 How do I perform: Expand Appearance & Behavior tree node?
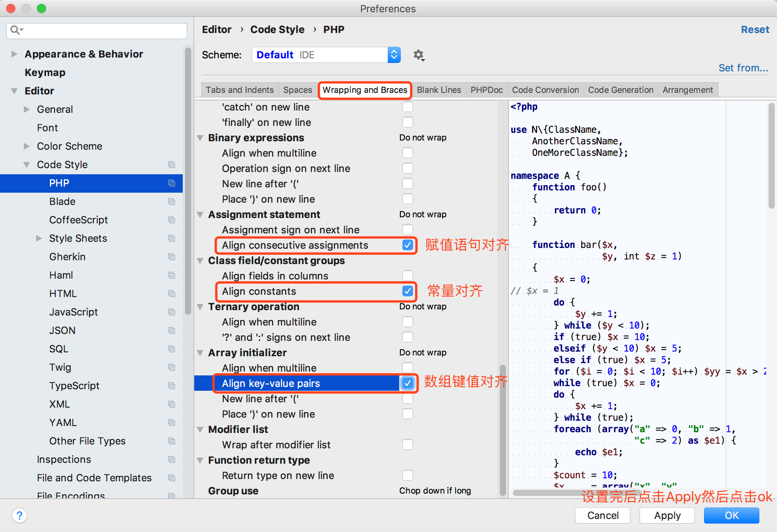coord(14,54)
